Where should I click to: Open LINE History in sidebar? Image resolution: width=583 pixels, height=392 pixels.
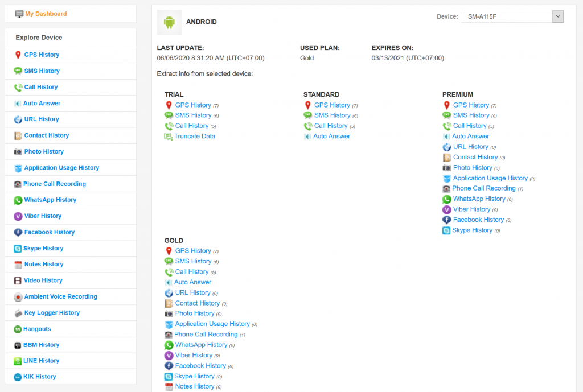coord(41,361)
